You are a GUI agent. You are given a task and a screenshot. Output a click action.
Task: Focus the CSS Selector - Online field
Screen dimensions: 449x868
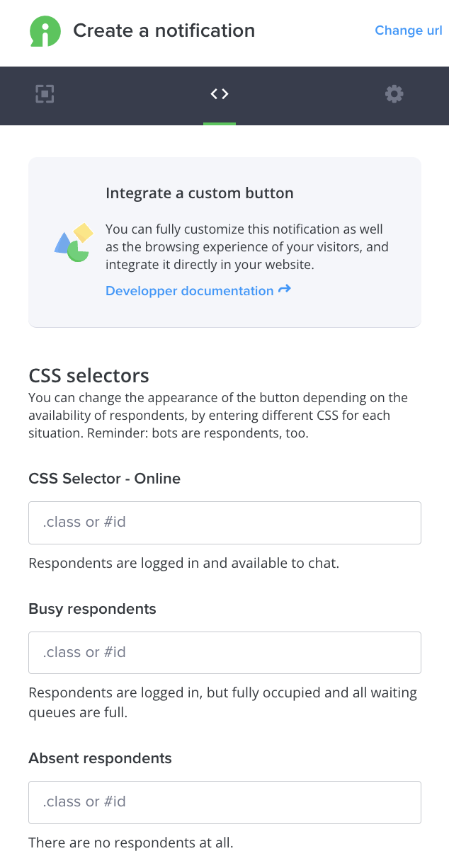224,522
